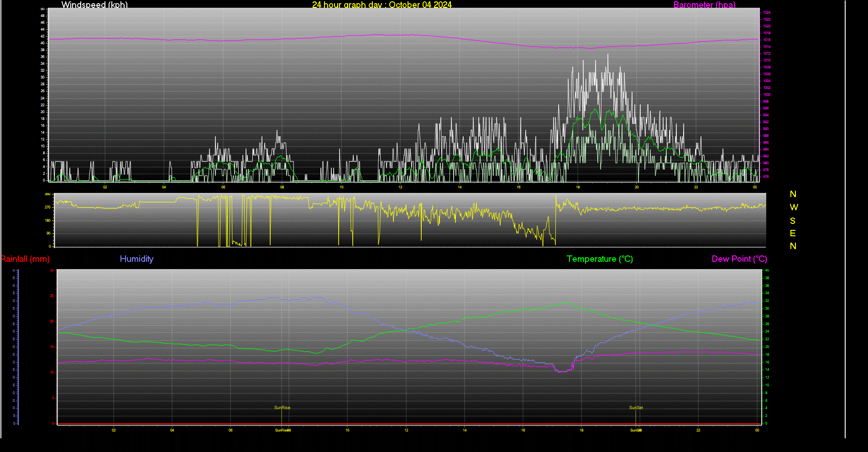Click the 'Barometer (hpa)' legend label
Viewport: 868px width, 452px height.
[705, 5]
